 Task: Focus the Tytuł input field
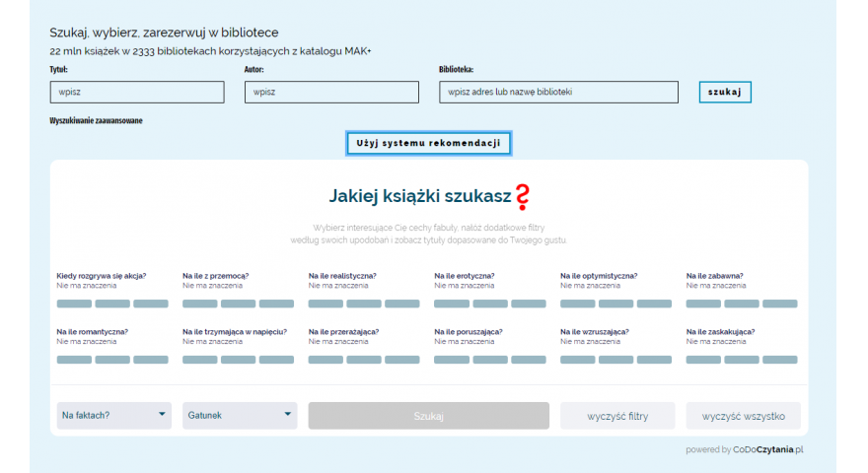137,92
